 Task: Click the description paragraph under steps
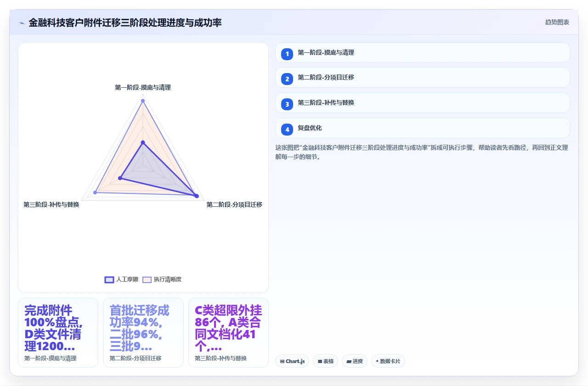pos(422,152)
